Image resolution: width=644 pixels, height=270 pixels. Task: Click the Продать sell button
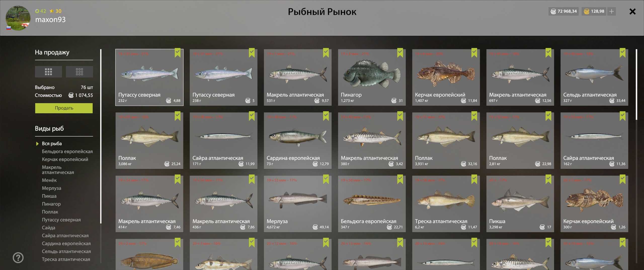tap(64, 108)
